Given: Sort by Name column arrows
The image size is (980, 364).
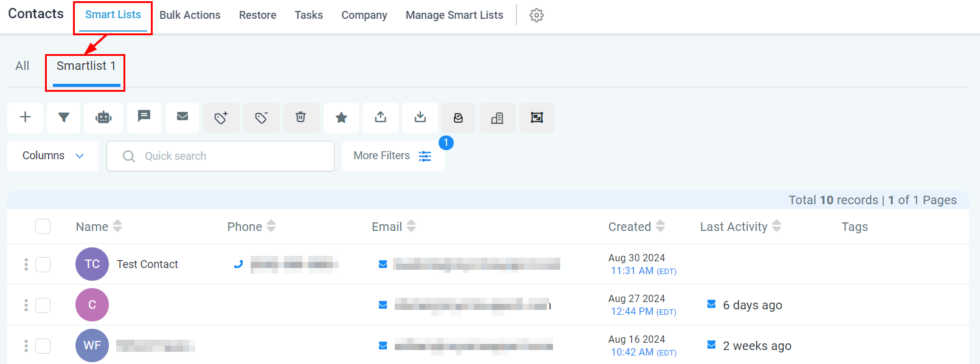Looking at the screenshot, I should coord(117,226).
